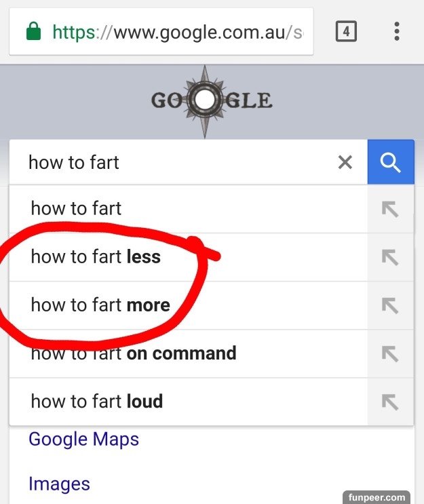
Task: Clear the search box with the X icon
Action: [x=345, y=162]
